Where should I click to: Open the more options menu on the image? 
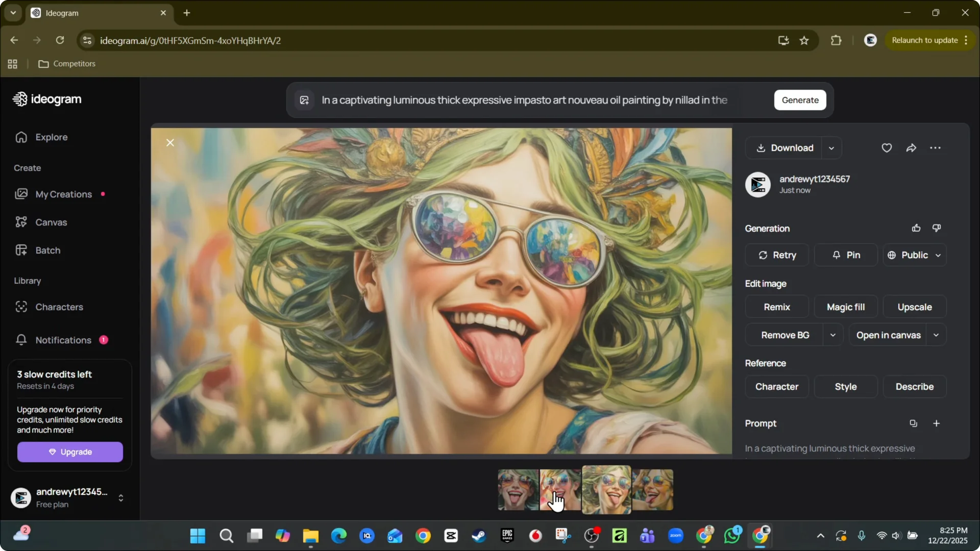click(x=936, y=148)
